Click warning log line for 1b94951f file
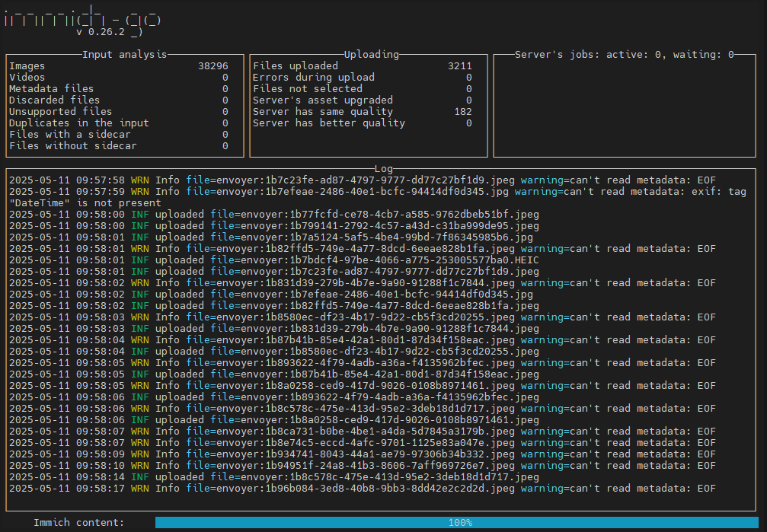767x532 pixels. point(363,466)
